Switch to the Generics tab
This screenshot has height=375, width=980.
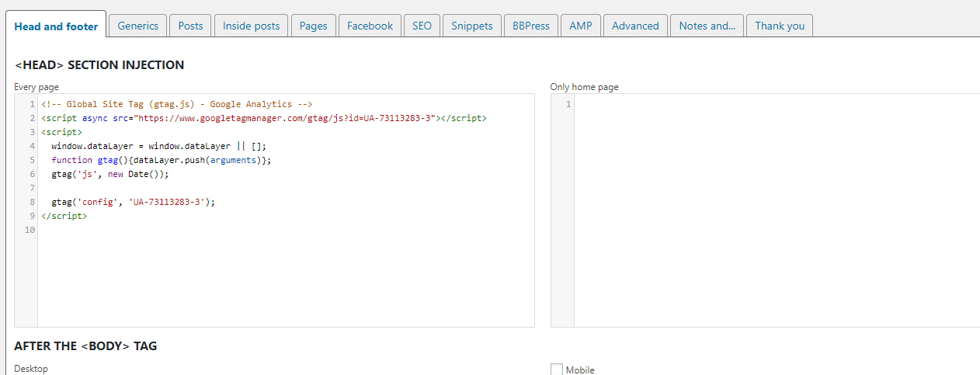137,26
